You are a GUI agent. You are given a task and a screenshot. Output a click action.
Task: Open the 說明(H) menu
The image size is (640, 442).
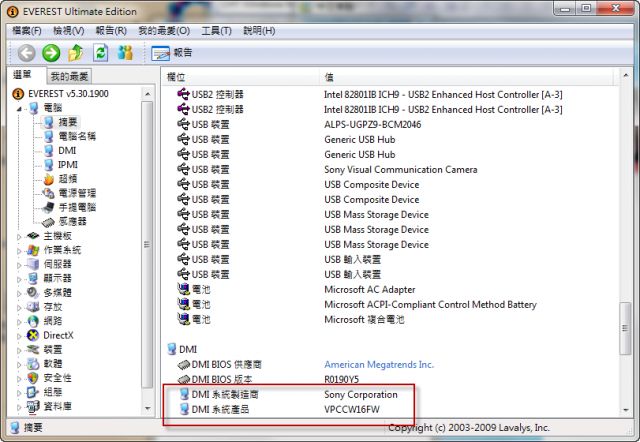click(x=259, y=31)
